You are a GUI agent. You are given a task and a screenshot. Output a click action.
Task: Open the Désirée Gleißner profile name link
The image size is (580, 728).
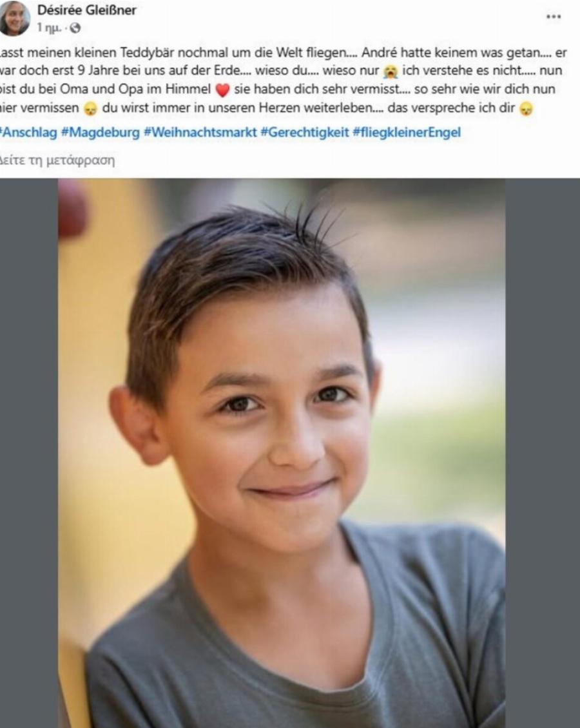87,10
